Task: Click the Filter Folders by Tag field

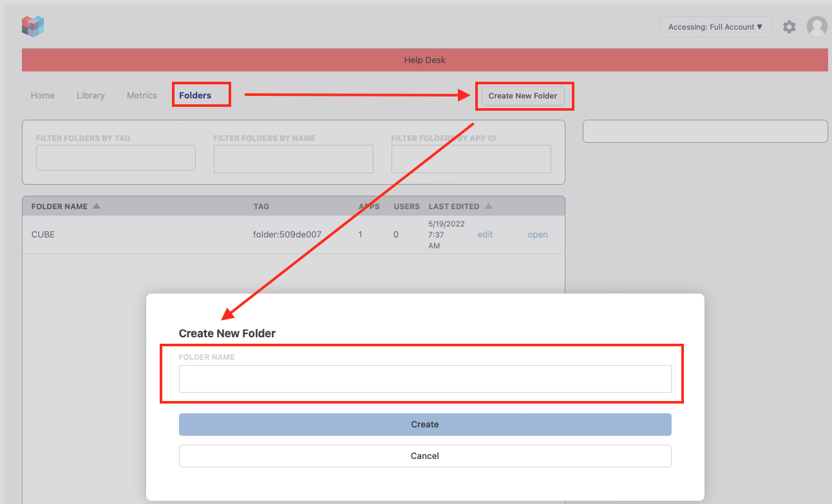Action: [x=116, y=158]
